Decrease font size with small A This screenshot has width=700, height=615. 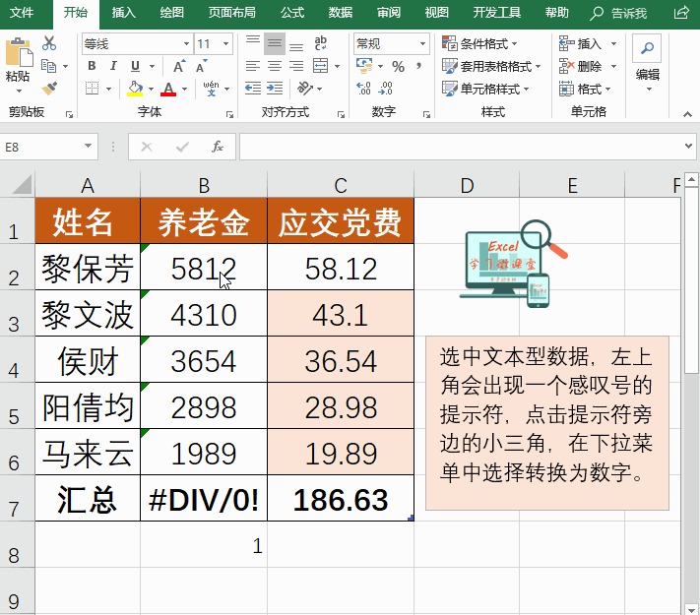(x=202, y=67)
